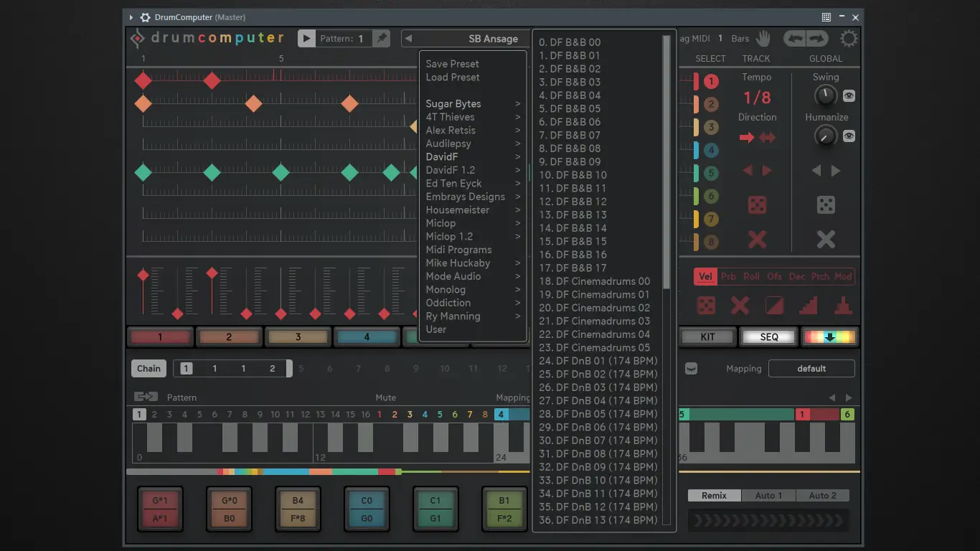Select track 4 blue circle

pos(711,150)
